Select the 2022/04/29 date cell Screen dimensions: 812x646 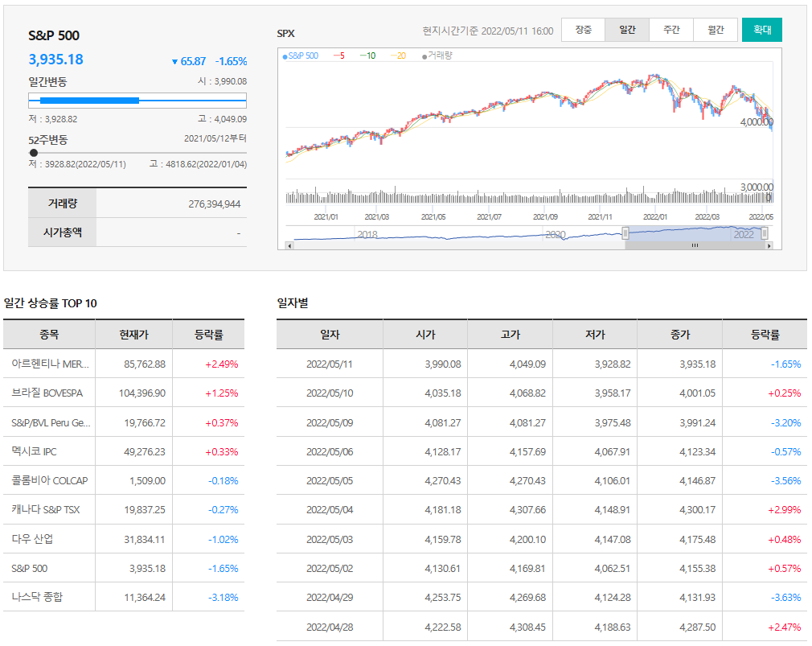[x=330, y=597]
